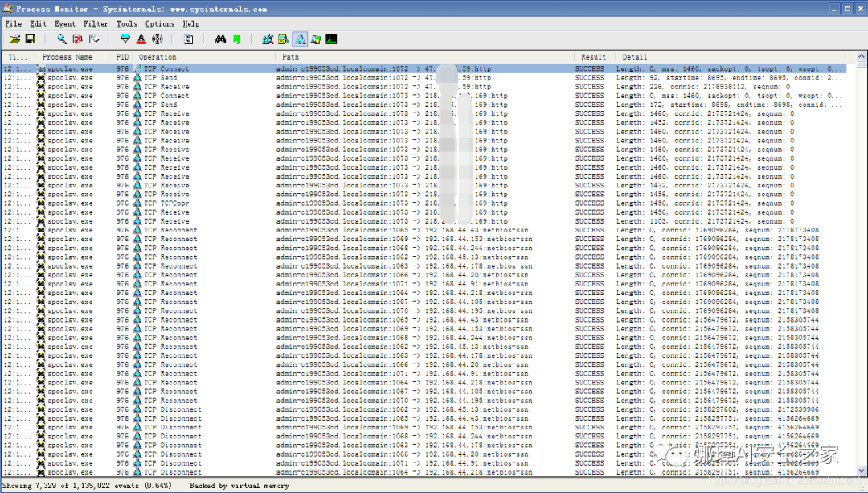
Task: Click status text 'Backed by virtual memory'
Action: pos(240,485)
